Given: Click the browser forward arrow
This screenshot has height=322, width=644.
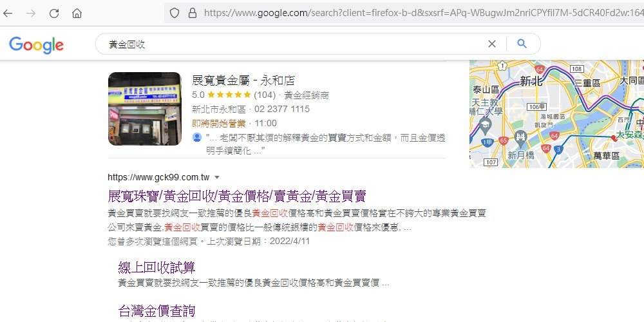Looking at the screenshot, I should [31, 13].
